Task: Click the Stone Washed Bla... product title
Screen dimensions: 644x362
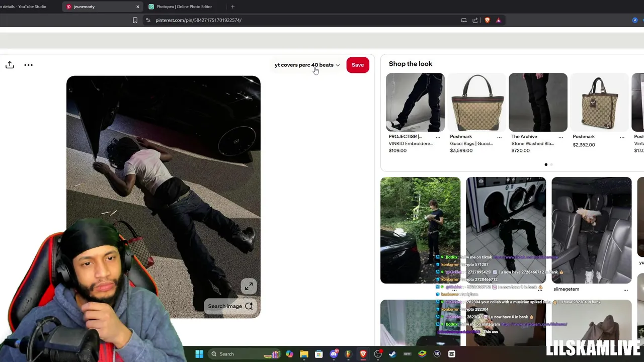Action: point(532,144)
